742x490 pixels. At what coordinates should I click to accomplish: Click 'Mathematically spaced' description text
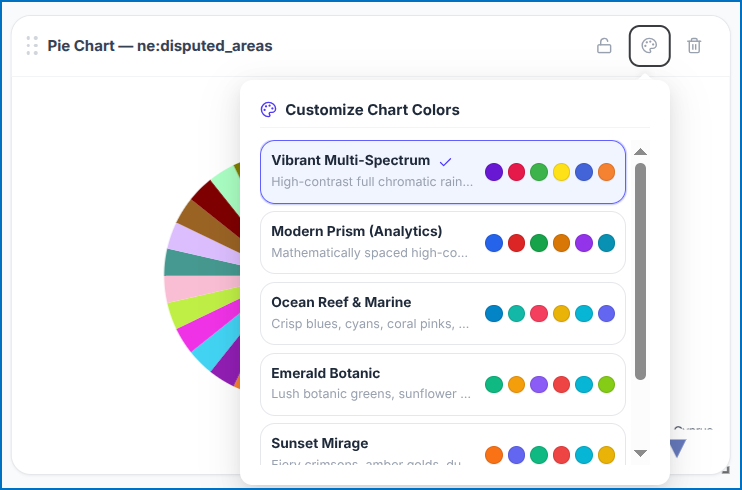(369, 253)
